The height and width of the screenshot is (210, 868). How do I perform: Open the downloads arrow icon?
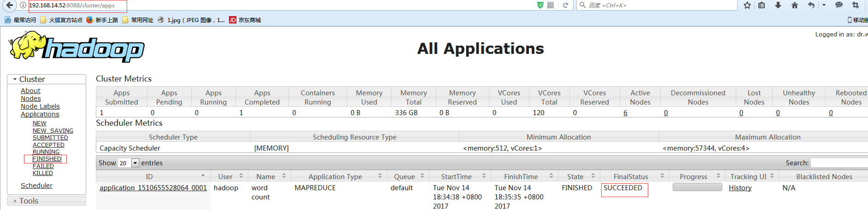[778, 5]
